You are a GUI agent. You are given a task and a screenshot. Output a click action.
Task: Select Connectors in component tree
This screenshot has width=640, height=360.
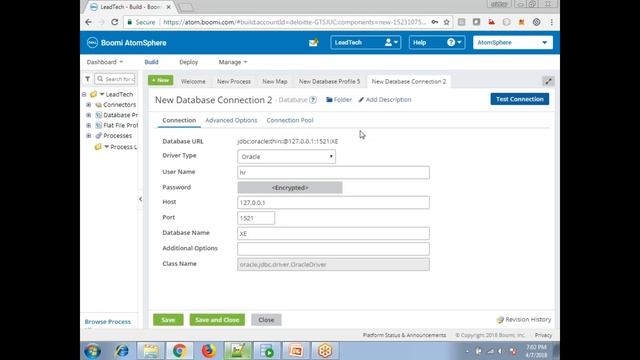coord(119,105)
